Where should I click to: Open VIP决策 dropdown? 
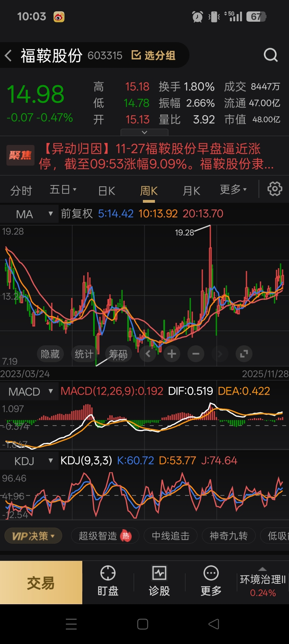point(33,536)
